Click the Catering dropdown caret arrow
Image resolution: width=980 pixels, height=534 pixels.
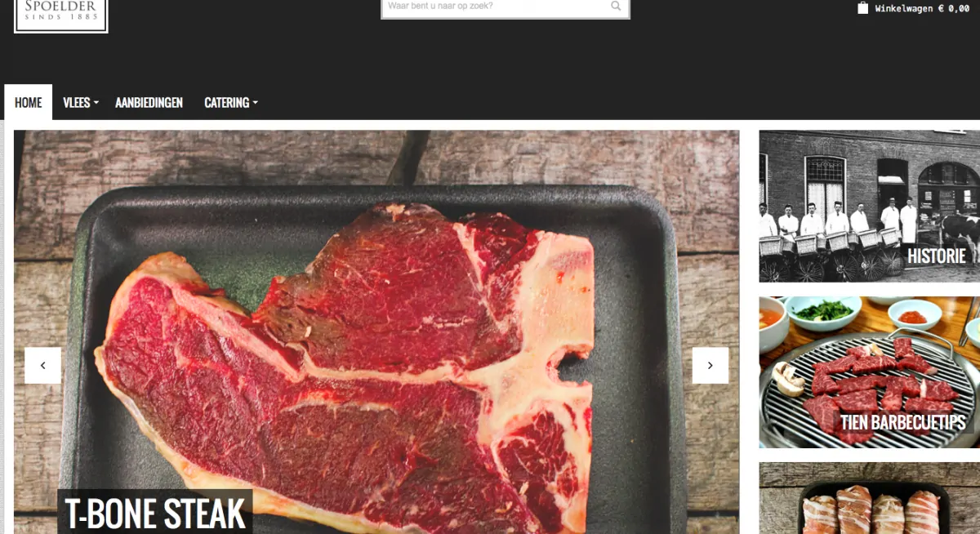(255, 103)
